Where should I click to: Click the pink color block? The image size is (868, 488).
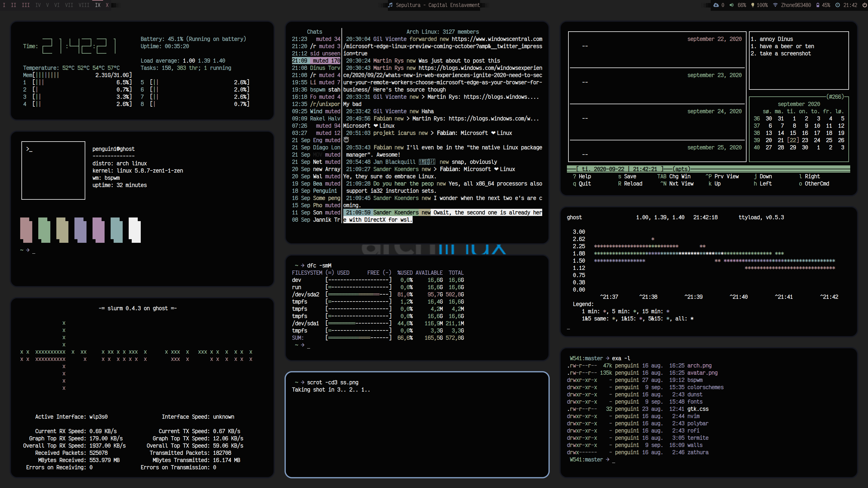[26, 230]
